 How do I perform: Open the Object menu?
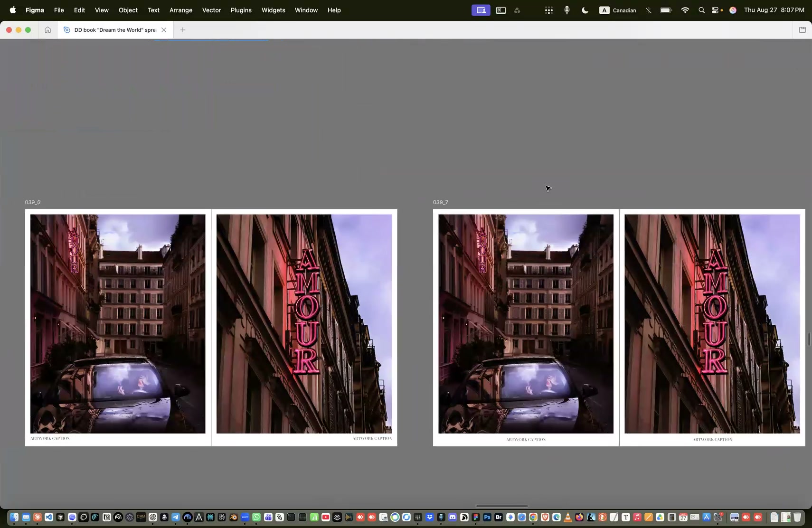(x=128, y=10)
